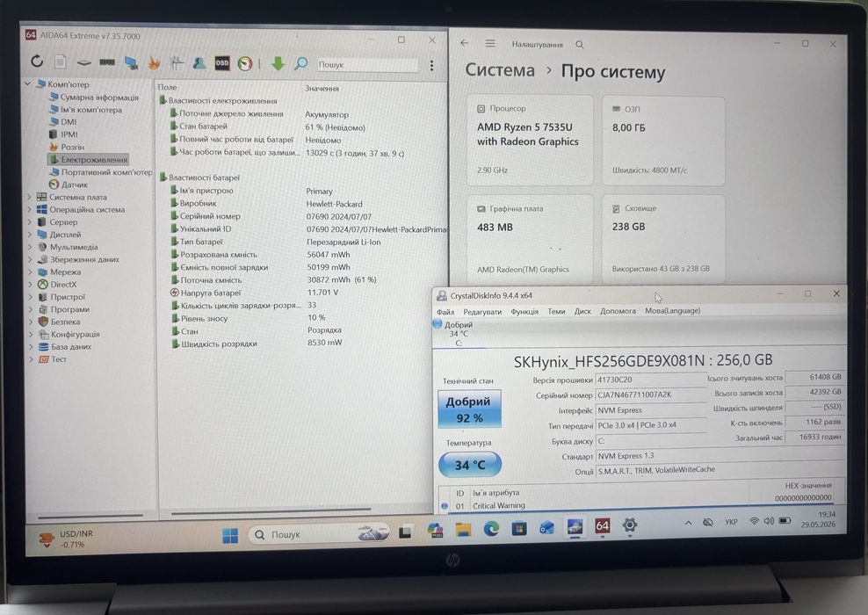The height and width of the screenshot is (615, 868).
Task: Click the 34 °C temperature button
Action: (x=470, y=465)
